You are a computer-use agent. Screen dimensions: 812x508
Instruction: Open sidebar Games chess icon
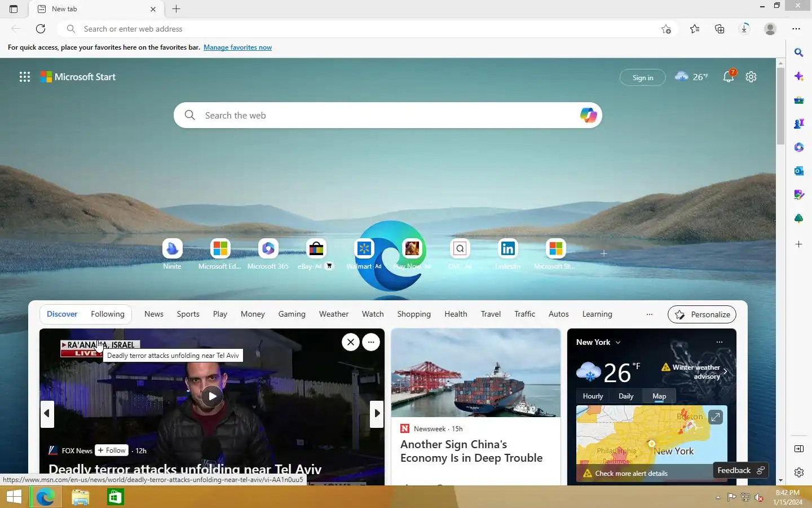click(799, 124)
